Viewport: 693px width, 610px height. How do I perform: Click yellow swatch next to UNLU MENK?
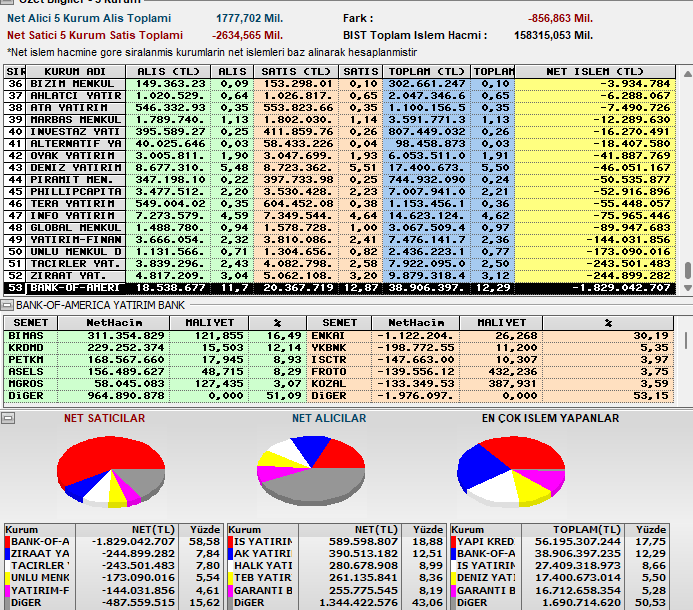[x=7, y=578]
